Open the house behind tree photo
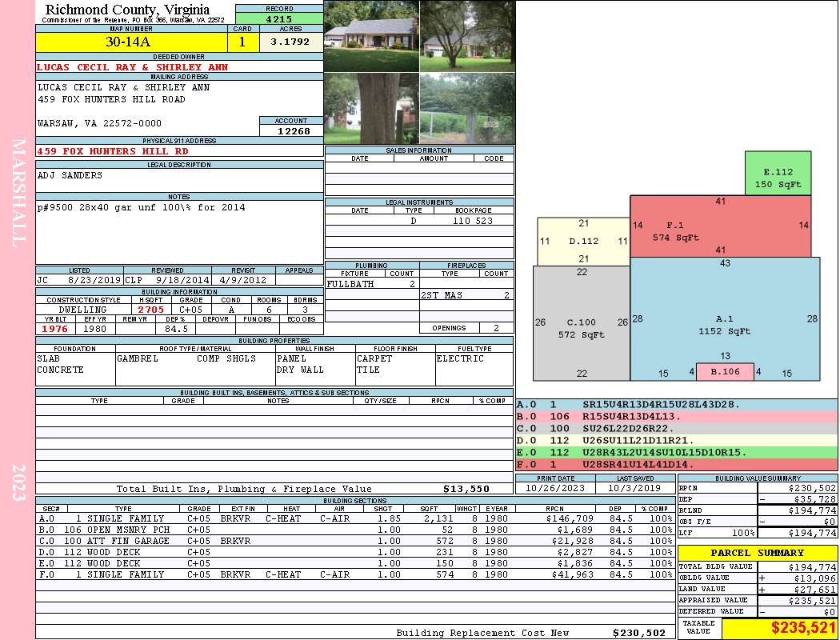 coord(467,36)
